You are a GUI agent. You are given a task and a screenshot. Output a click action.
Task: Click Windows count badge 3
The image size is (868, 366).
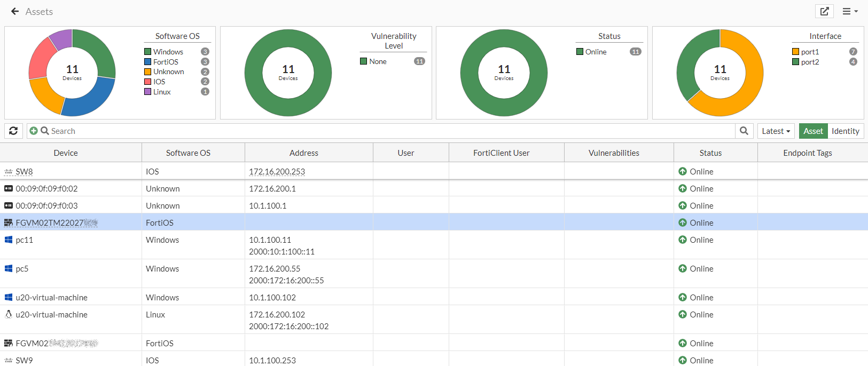[205, 52]
